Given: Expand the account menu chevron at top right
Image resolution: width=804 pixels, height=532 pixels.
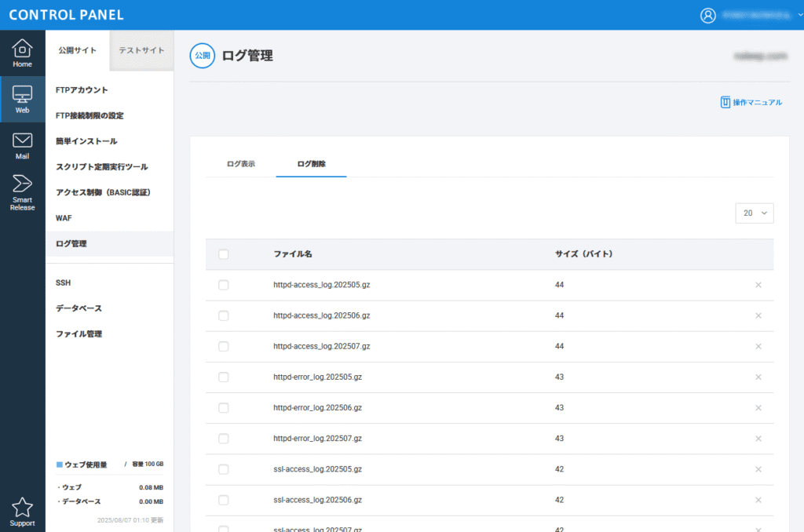Looking at the screenshot, I should pyautogui.click(x=800, y=16).
